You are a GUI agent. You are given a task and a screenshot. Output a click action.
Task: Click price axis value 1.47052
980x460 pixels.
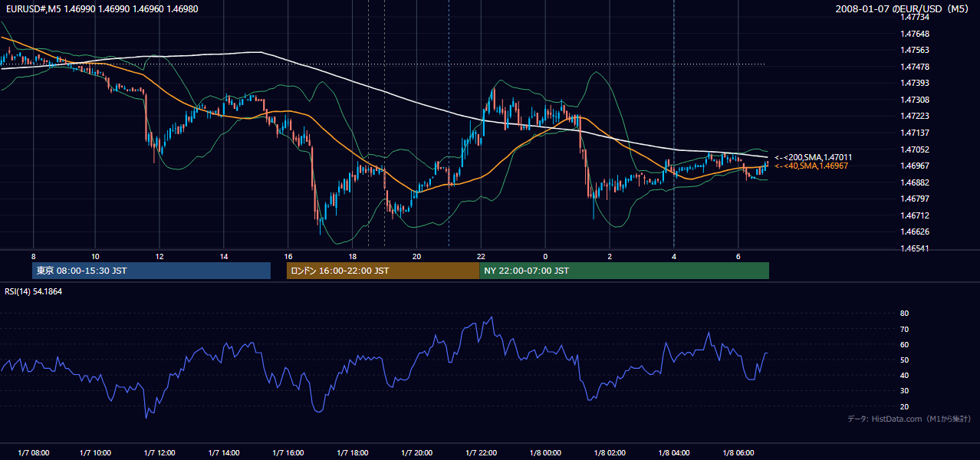coord(915,149)
